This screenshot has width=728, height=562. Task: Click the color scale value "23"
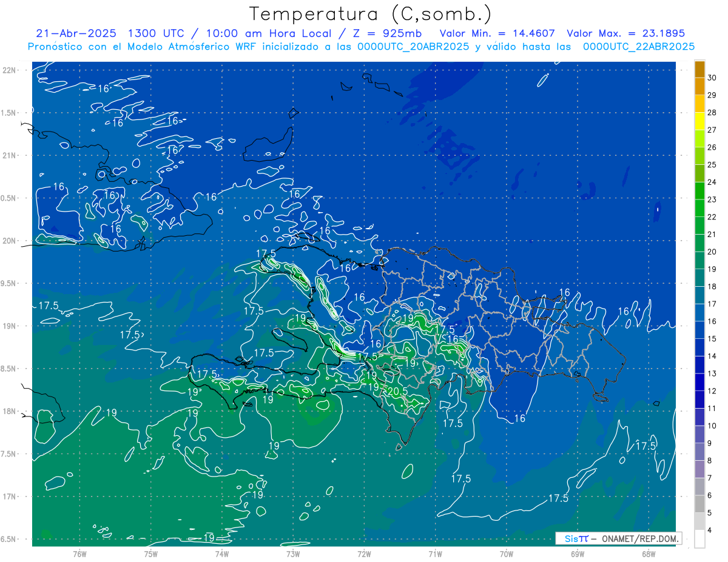(712, 199)
